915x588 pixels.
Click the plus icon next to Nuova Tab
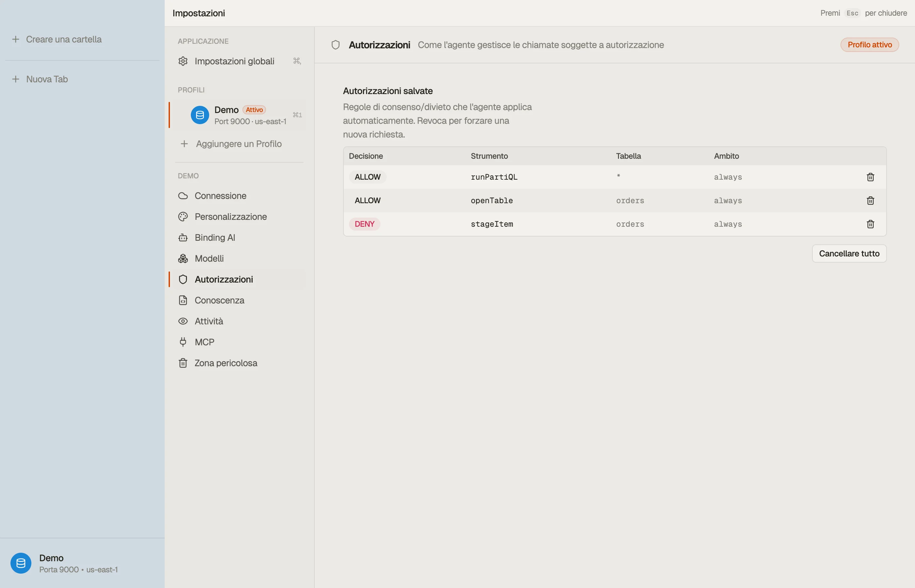click(16, 79)
